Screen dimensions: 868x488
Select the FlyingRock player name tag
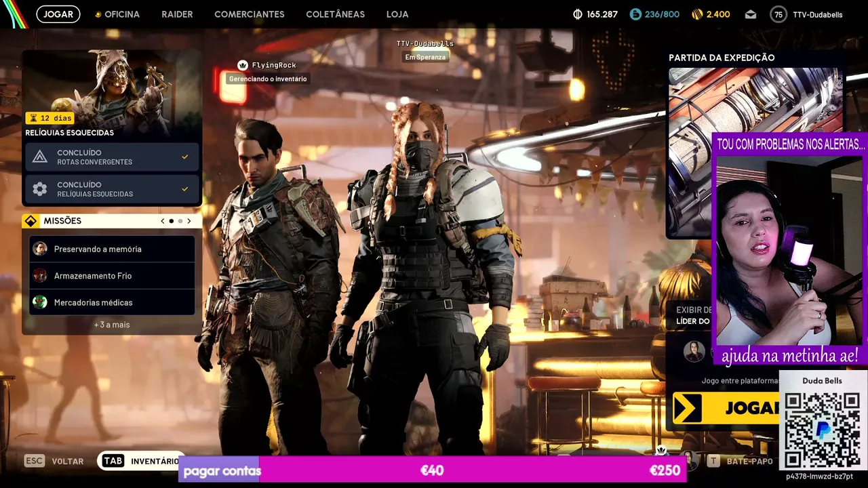274,65
